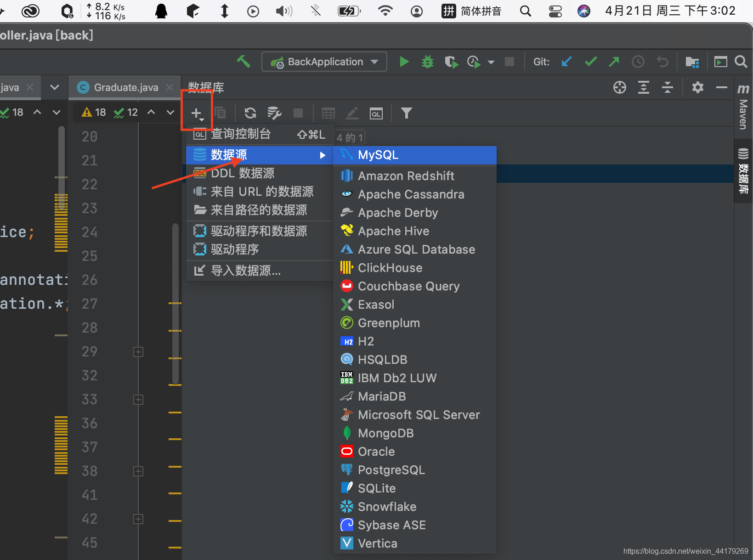Push commits with the green up-right arrow
The image size is (753, 560).
(614, 62)
